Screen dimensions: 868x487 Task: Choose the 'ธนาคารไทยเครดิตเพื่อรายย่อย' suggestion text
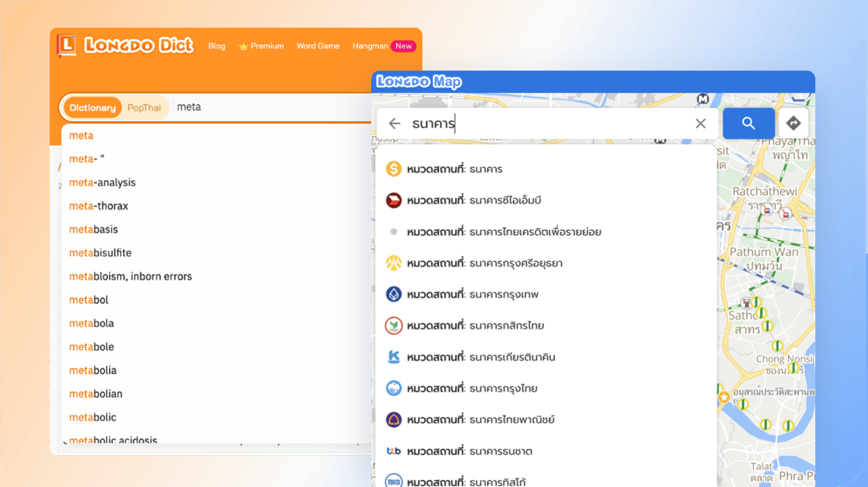click(x=536, y=232)
